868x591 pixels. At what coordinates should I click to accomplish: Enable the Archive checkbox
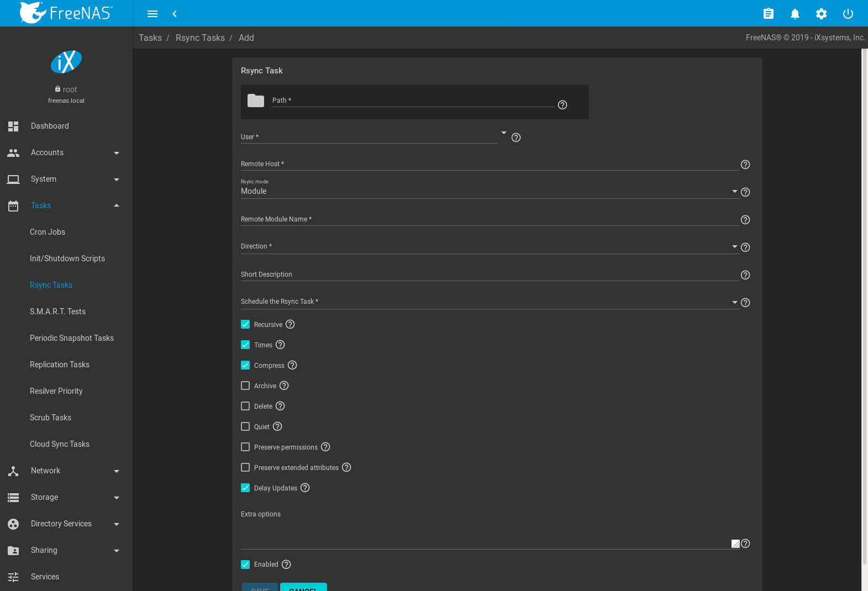point(245,386)
